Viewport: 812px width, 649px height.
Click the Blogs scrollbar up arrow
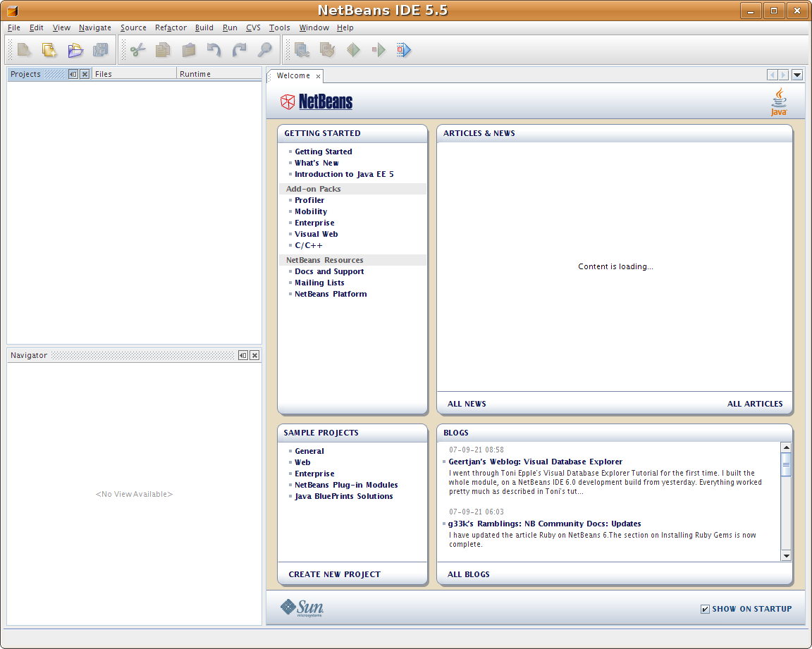coord(786,447)
